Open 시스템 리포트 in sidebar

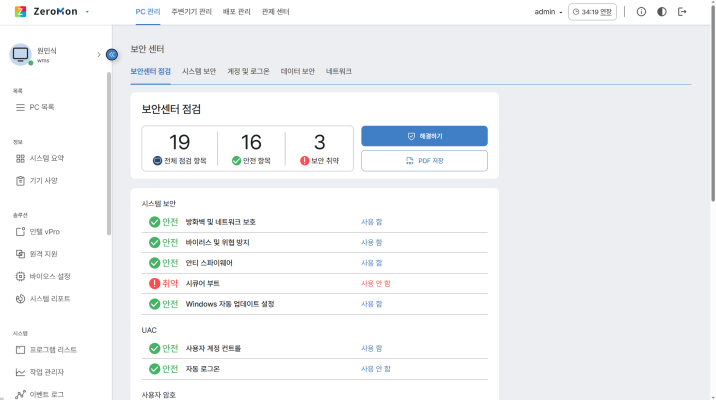[50, 299]
